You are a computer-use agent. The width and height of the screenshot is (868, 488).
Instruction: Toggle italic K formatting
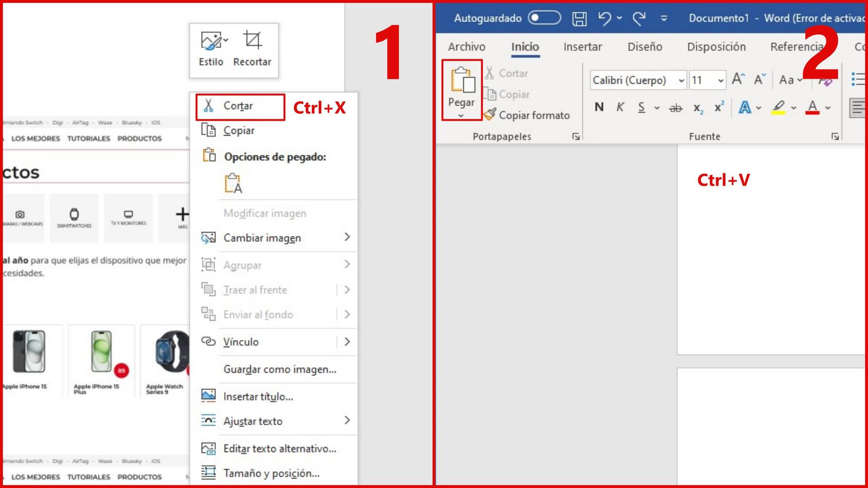pyautogui.click(x=620, y=107)
